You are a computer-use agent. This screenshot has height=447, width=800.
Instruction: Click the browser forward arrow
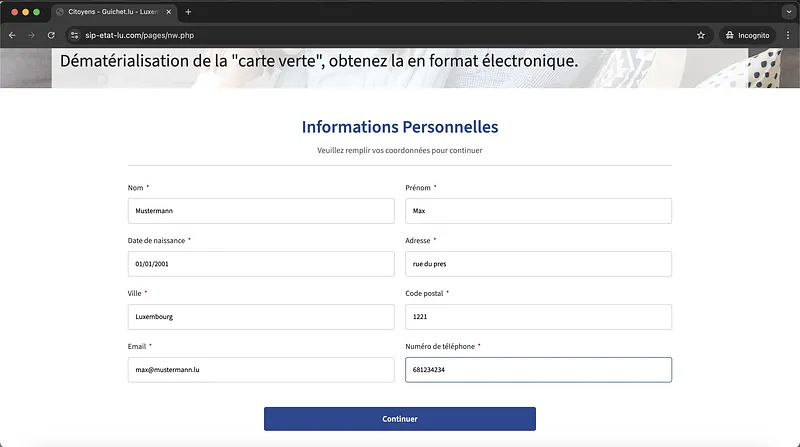tap(32, 35)
